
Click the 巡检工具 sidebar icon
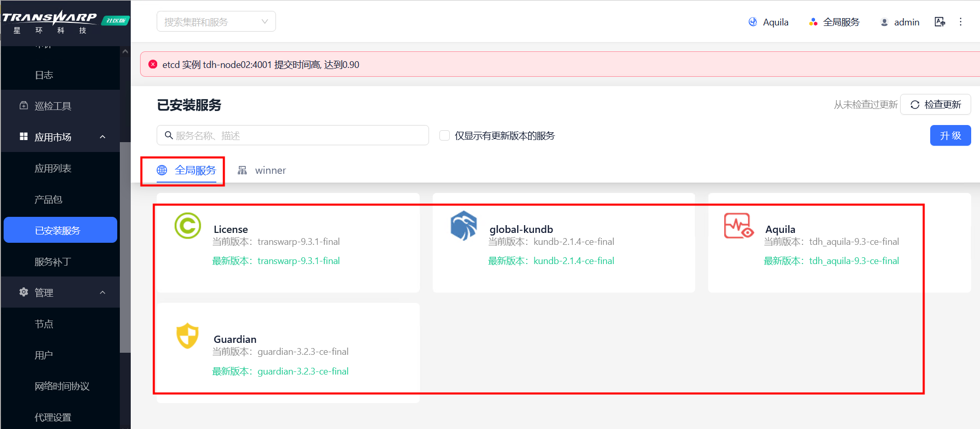point(24,105)
